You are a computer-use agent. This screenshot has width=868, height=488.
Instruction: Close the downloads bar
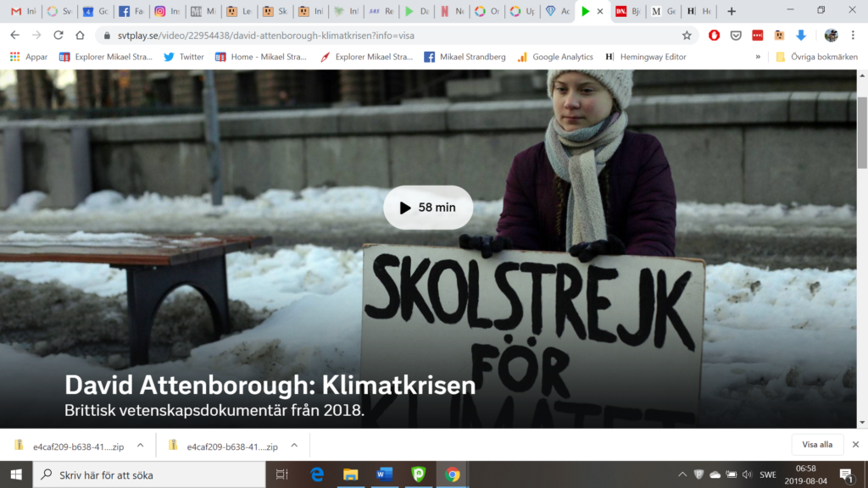pos(855,444)
